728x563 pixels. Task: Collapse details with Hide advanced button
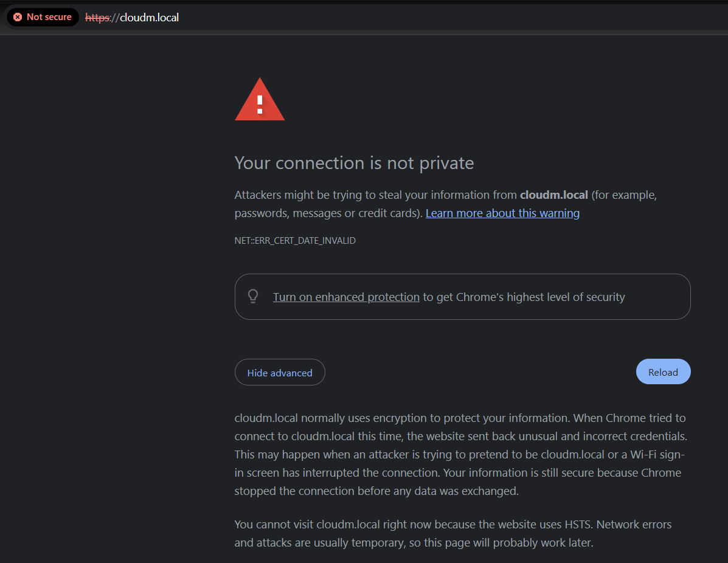(x=280, y=373)
